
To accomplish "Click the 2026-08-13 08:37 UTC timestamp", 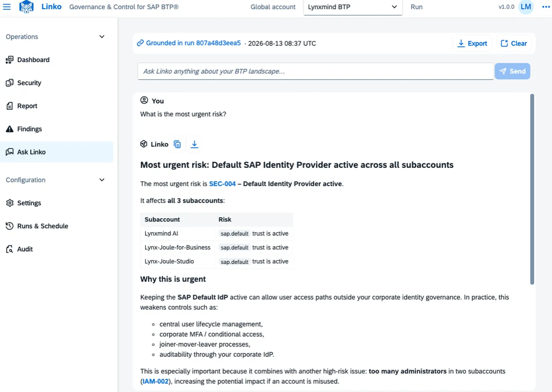I will coord(282,44).
